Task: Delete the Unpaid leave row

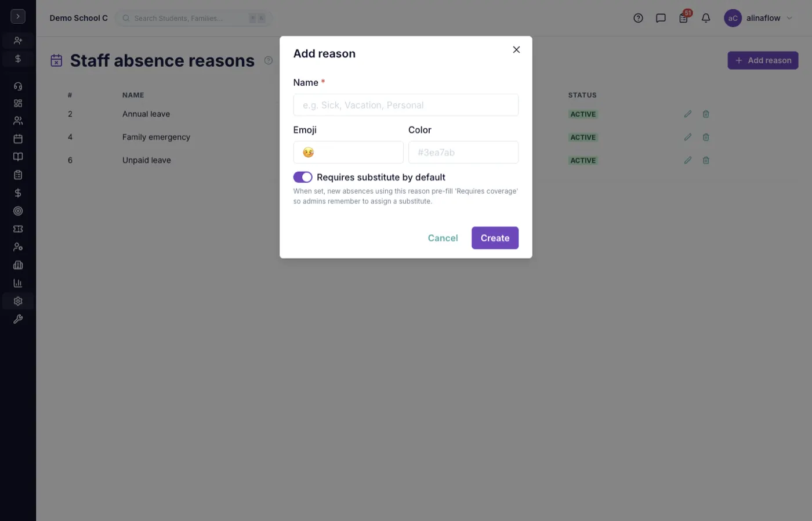Action: pos(706,160)
